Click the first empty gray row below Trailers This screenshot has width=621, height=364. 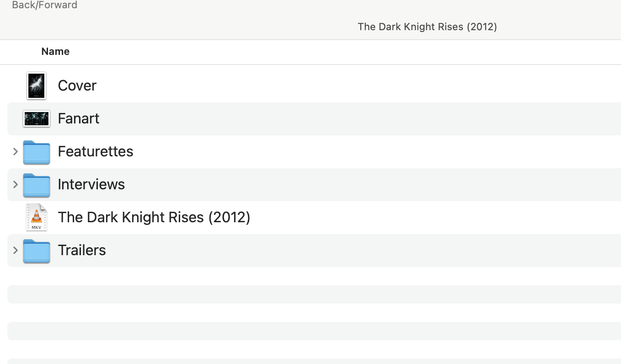coord(314,294)
